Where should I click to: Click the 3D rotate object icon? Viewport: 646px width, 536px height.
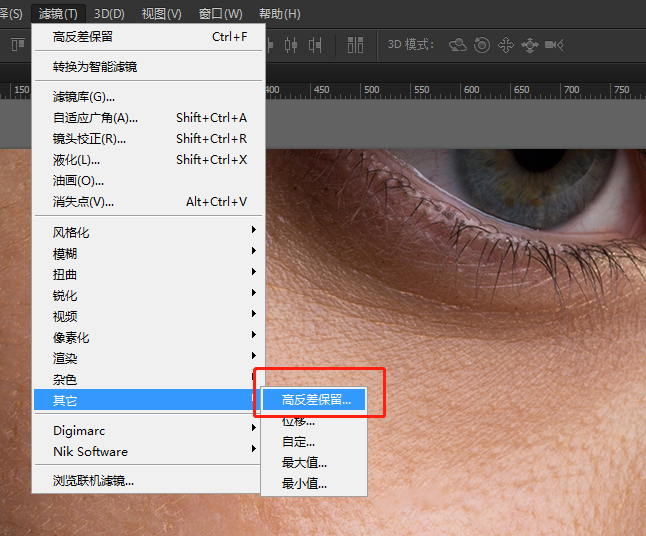[458, 44]
